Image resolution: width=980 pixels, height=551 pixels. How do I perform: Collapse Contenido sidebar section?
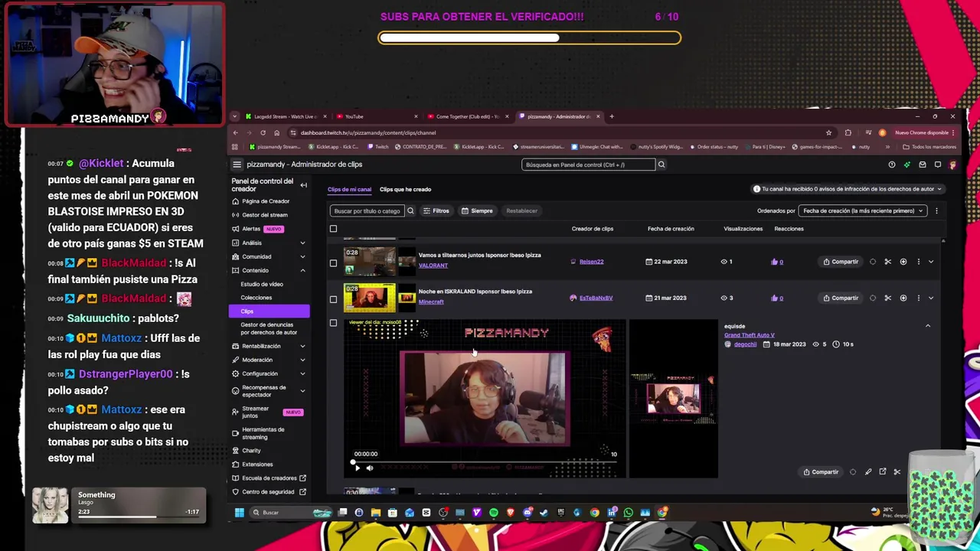[302, 271]
